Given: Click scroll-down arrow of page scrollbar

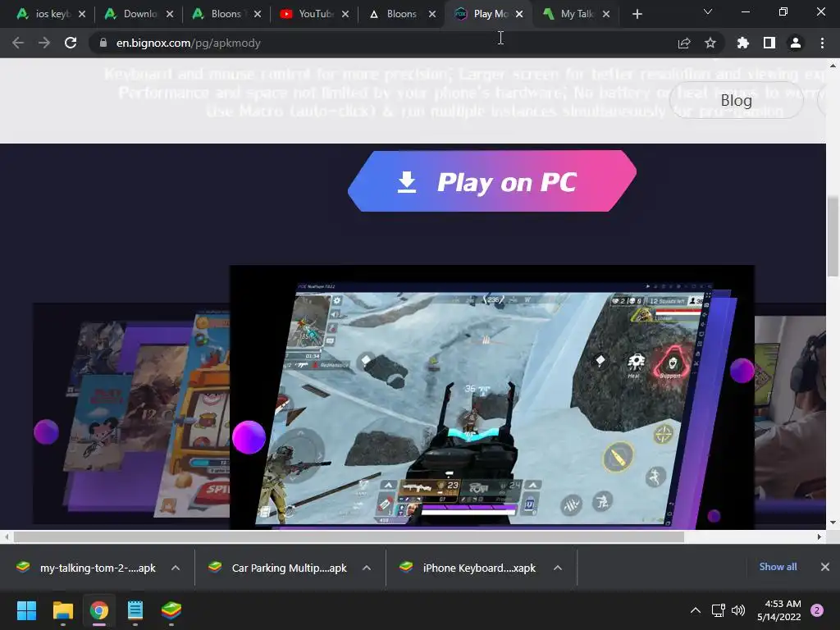Looking at the screenshot, I should coord(833,523).
